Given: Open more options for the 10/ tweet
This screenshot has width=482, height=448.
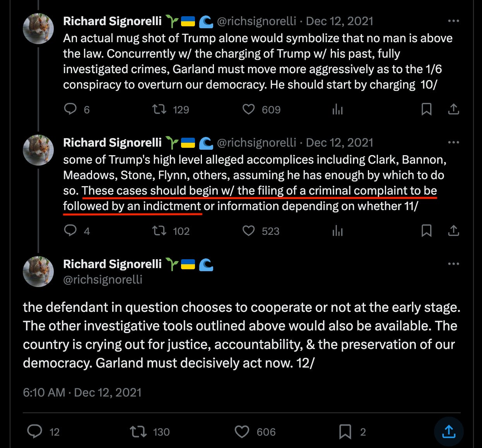Looking at the screenshot, I should 453,21.
